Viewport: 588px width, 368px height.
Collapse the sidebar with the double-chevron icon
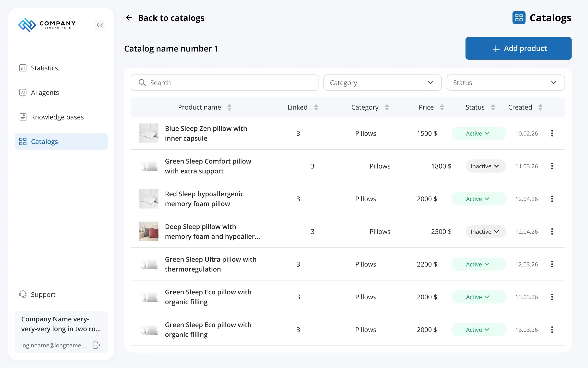coord(99,25)
